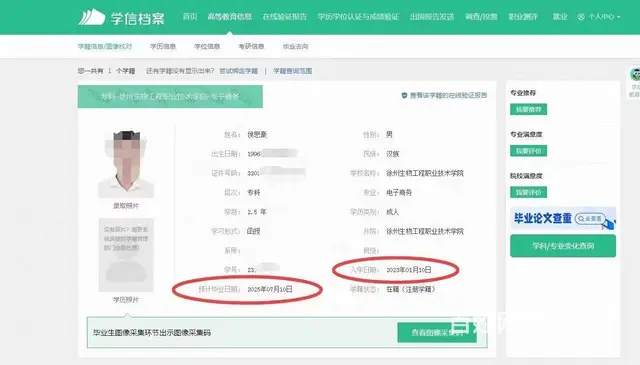Go to 首页 in the top navigation

[x=190, y=17]
